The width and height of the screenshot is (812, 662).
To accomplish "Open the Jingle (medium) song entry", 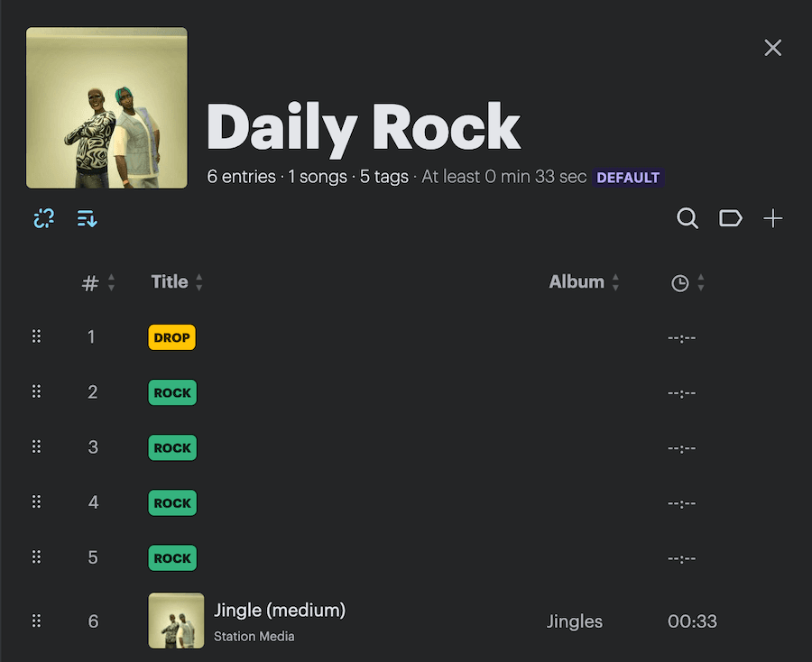I will pyautogui.click(x=279, y=610).
